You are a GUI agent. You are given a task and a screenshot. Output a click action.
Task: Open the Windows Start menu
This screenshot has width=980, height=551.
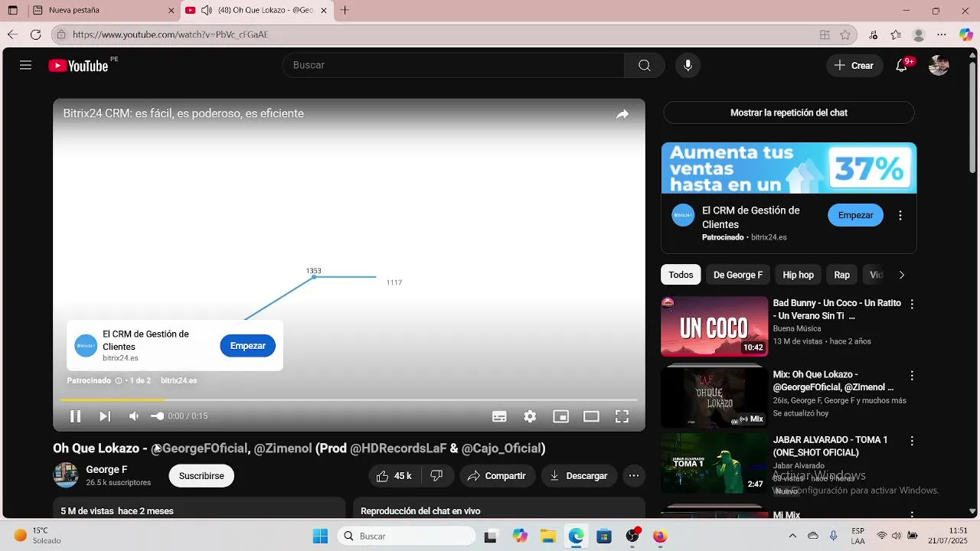tap(320, 536)
